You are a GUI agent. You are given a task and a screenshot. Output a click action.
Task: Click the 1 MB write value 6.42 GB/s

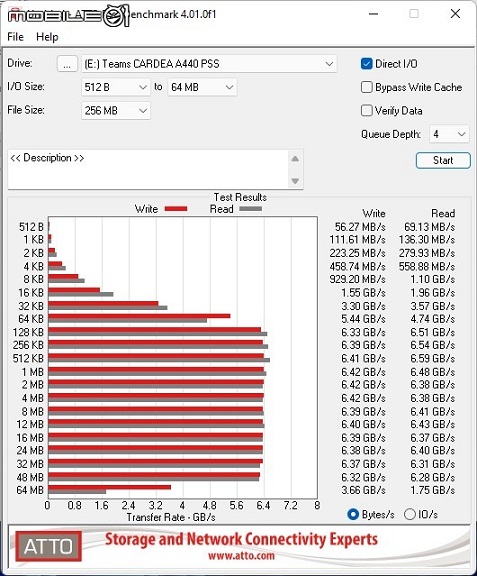[x=363, y=372]
